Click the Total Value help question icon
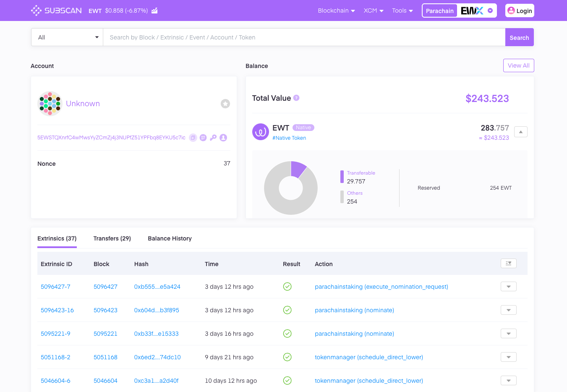Viewport: 567px width, 392px height. coord(296,98)
